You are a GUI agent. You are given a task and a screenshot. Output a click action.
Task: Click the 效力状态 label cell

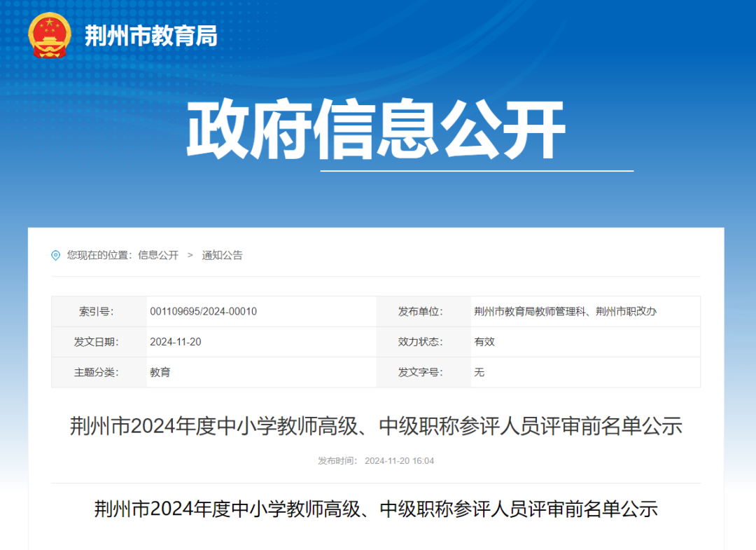tap(423, 342)
